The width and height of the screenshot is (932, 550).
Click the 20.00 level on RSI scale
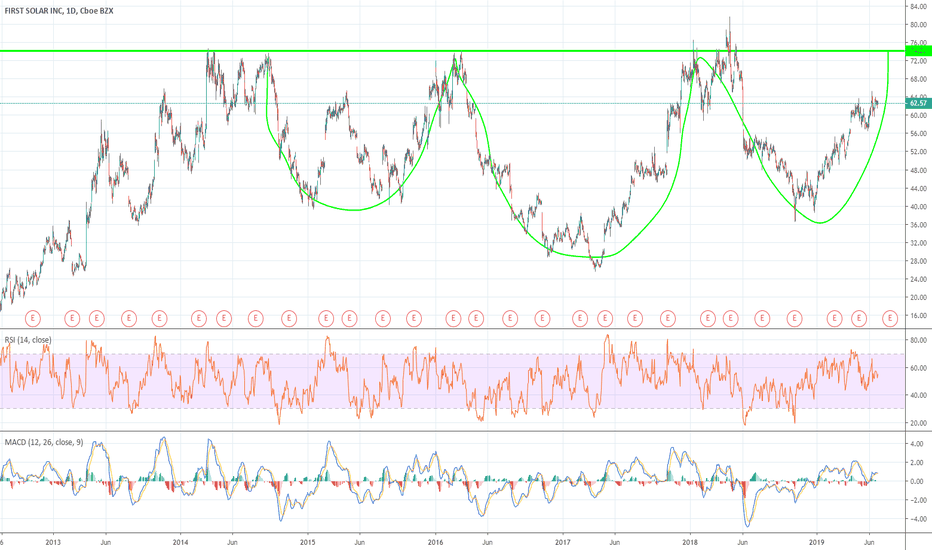[x=918, y=423]
